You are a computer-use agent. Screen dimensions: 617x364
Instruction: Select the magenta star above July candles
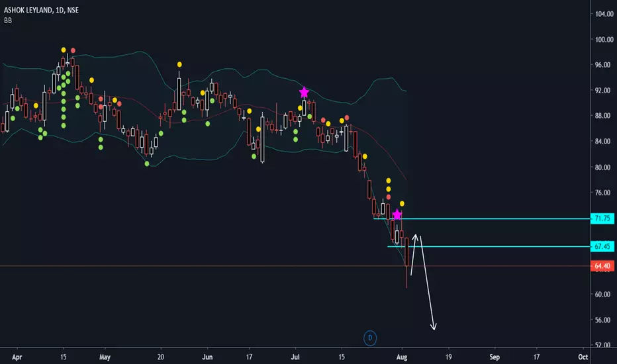[x=304, y=93]
